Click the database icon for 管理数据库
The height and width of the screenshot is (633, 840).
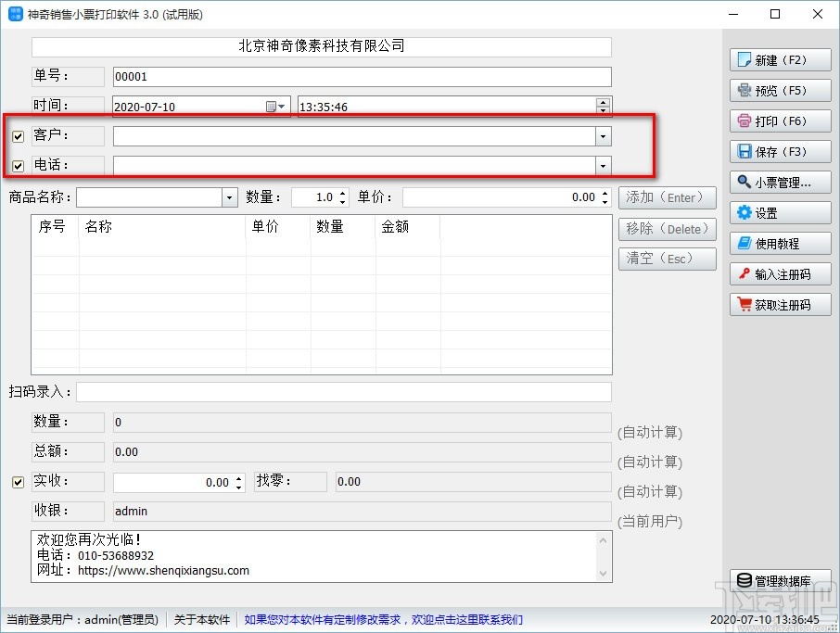click(x=745, y=580)
